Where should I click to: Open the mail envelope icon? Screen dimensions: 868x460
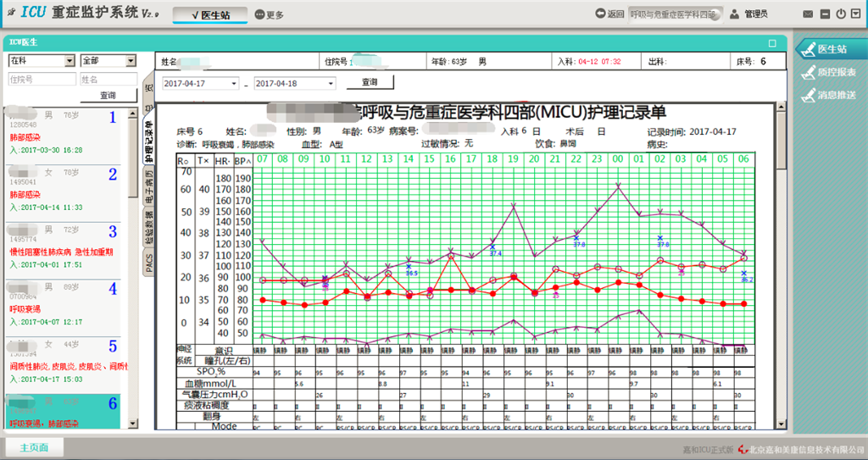point(808,14)
